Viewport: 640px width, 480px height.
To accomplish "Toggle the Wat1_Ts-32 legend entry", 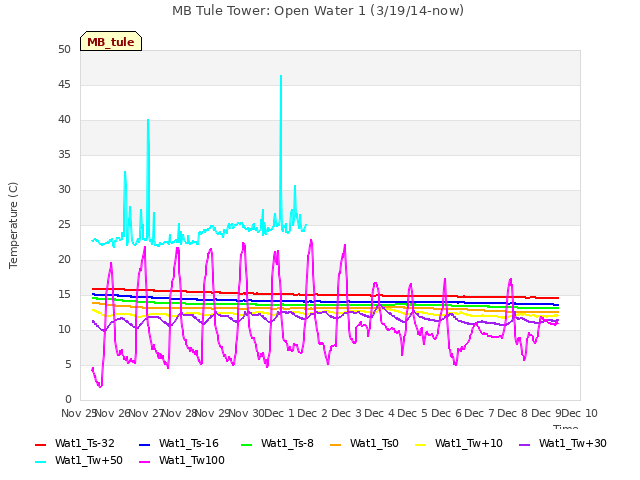I will coord(75,443).
